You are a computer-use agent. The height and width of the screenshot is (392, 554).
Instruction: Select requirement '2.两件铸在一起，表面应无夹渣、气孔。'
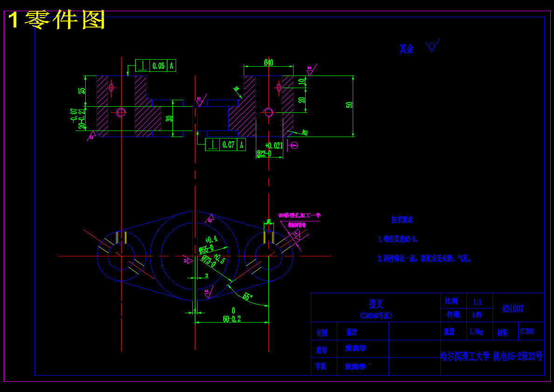pos(424,259)
